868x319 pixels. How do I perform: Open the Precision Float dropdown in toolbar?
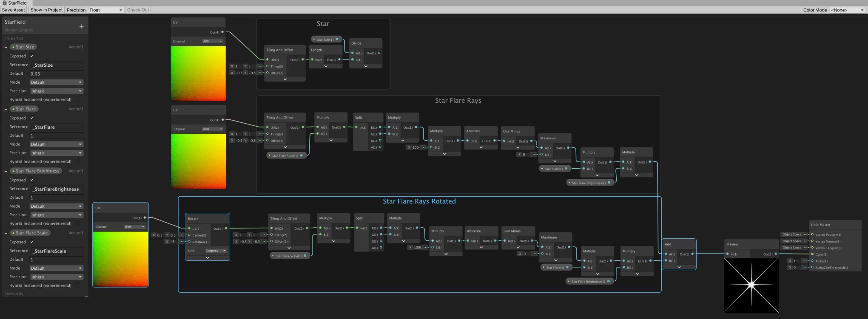[105, 10]
